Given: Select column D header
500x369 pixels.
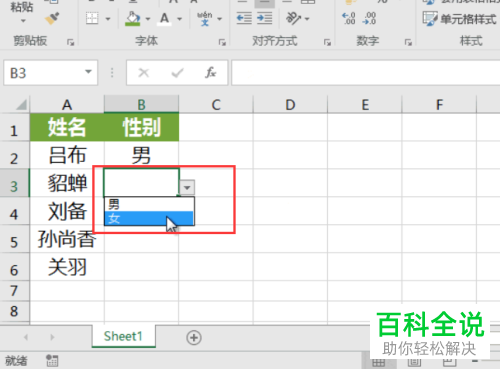Looking at the screenshot, I should [x=290, y=105].
